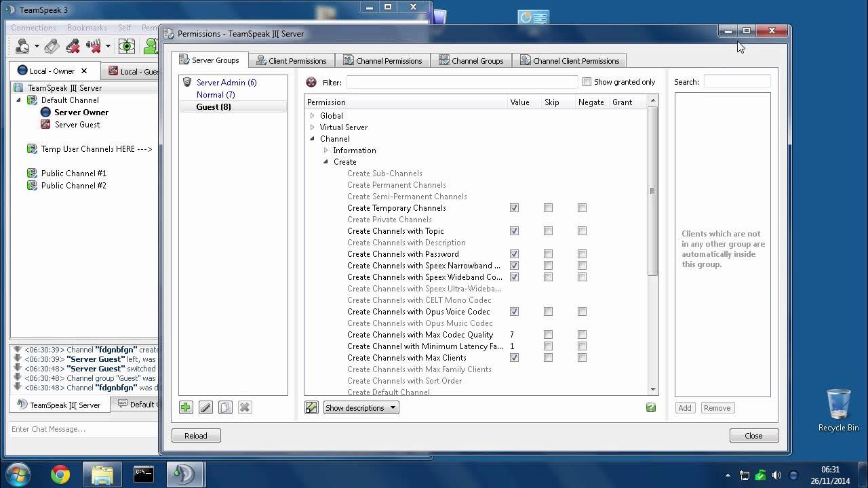Viewport: 868px width, 488px height.
Task: Open the command prompt taskbar icon
Action: tap(143, 474)
